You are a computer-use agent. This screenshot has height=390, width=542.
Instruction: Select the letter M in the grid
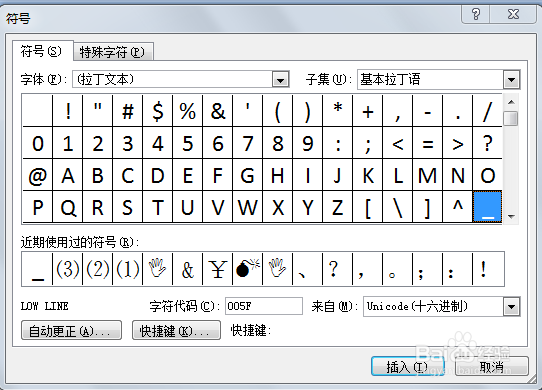428,175
